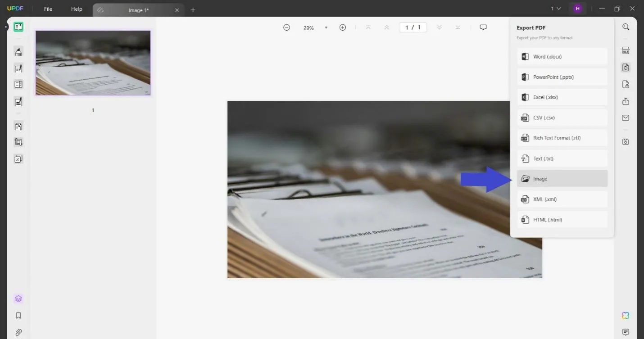Screen dimensions: 644x339
Task: Open the Bookmarks panel
Action: point(18,316)
